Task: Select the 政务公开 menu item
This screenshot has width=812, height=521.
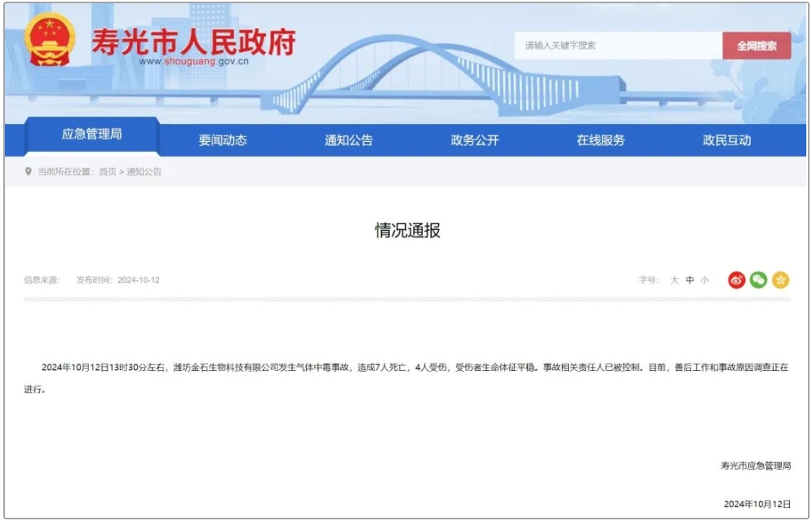Action: coord(475,140)
